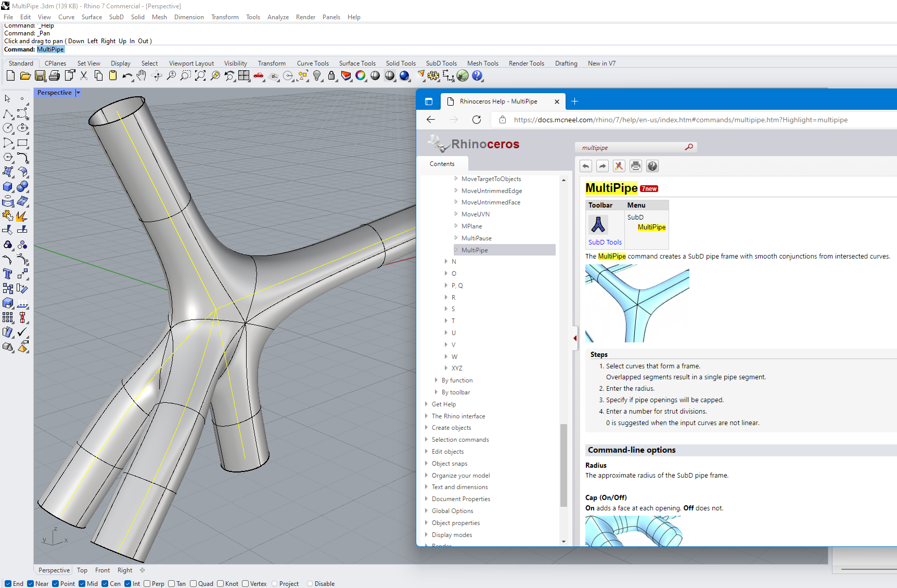Expand the Global Options tree node
This screenshot has height=588, width=897.
(x=426, y=510)
